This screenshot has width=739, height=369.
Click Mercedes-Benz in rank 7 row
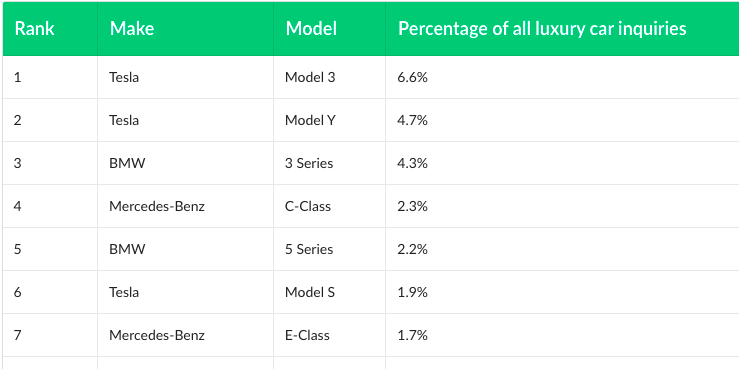(157, 335)
